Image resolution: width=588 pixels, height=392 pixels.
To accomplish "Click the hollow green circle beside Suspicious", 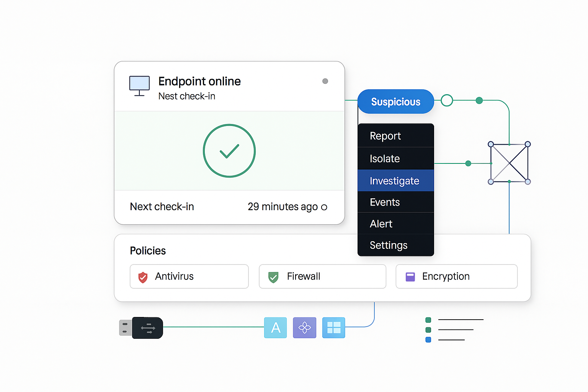I will pos(447,100).
